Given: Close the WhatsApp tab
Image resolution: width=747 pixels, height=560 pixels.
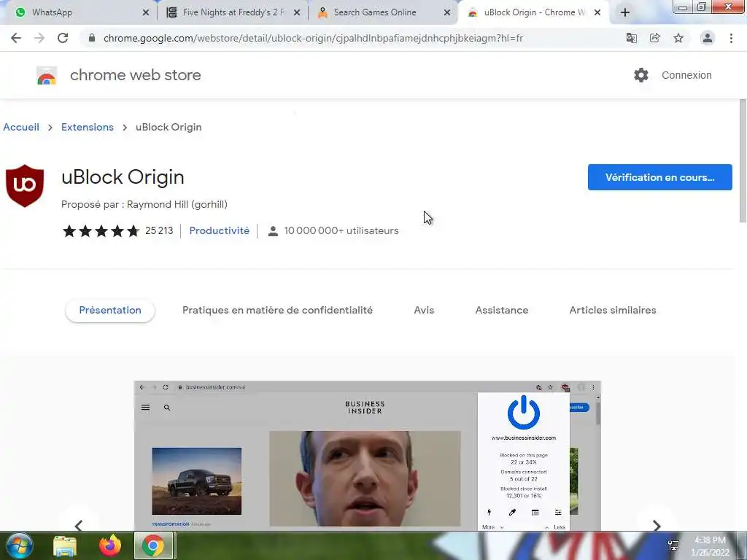Looking at the screenshot, I should pyautogui.click(x=146, y=12).
